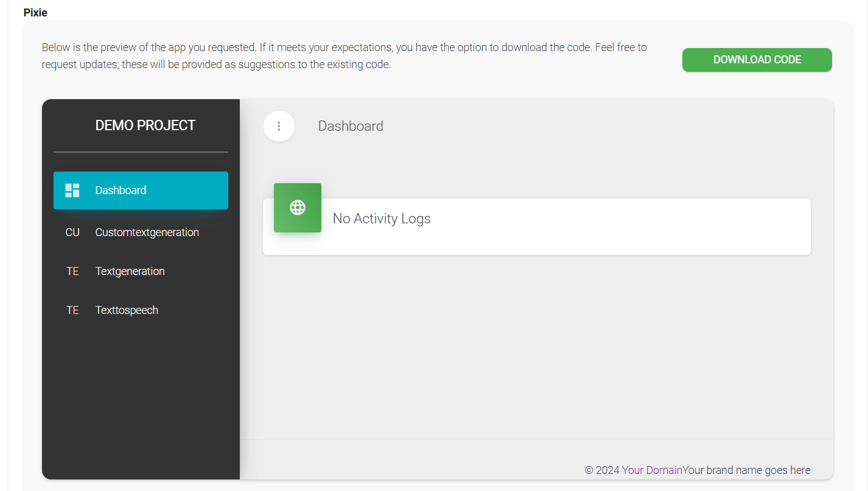
Task: Click the 'Below is the preview' description text
Action: 345,55
